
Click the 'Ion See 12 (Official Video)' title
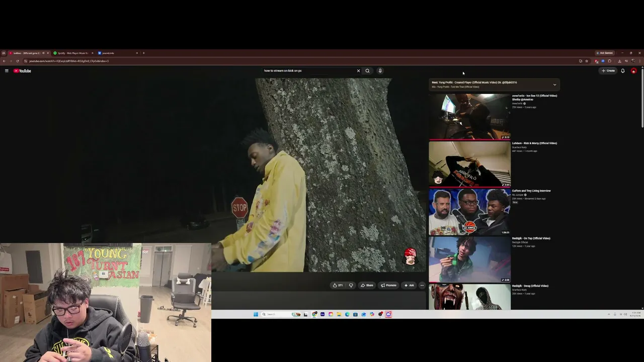(534, 98)
